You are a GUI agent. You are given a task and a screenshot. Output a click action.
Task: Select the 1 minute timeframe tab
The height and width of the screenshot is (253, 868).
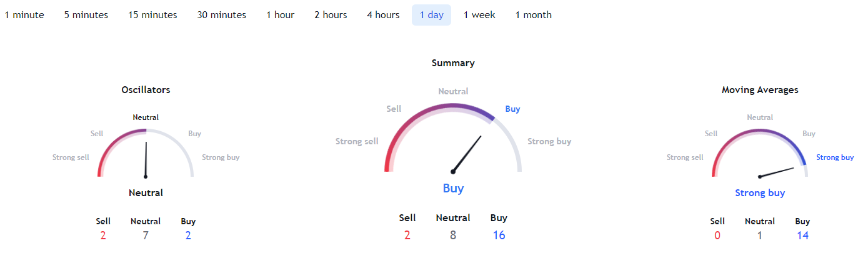pyautogui.click(x=25, y=15)
